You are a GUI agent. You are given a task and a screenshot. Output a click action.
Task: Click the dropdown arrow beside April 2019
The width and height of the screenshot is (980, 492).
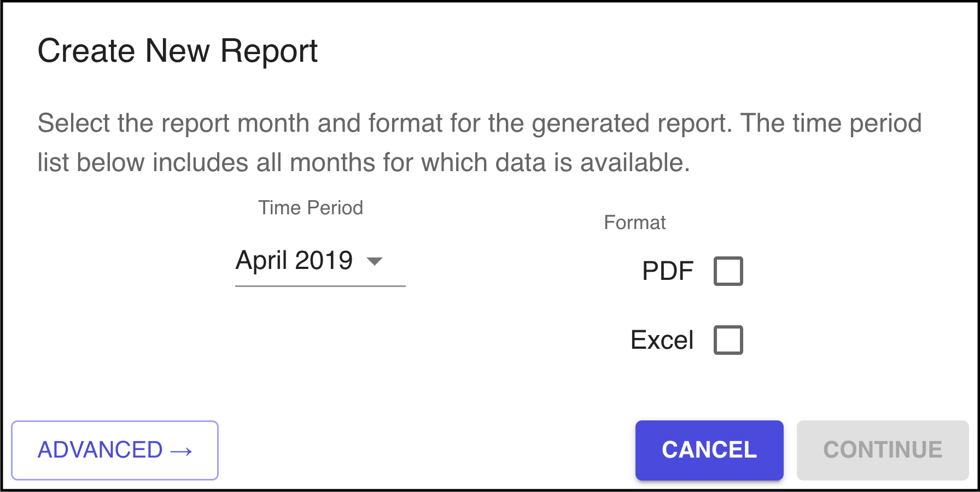click(375, 261)
